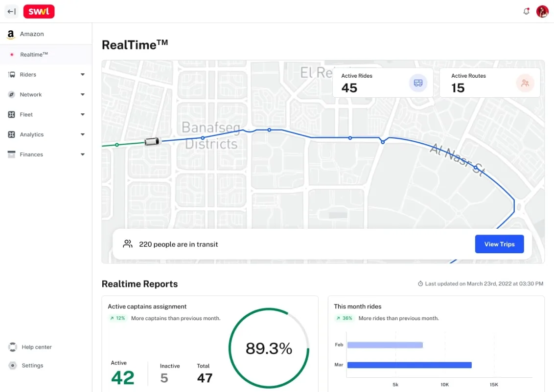Open the user profile avatar
The width and height of the screenshot is (554, 392).
[542, 12]
